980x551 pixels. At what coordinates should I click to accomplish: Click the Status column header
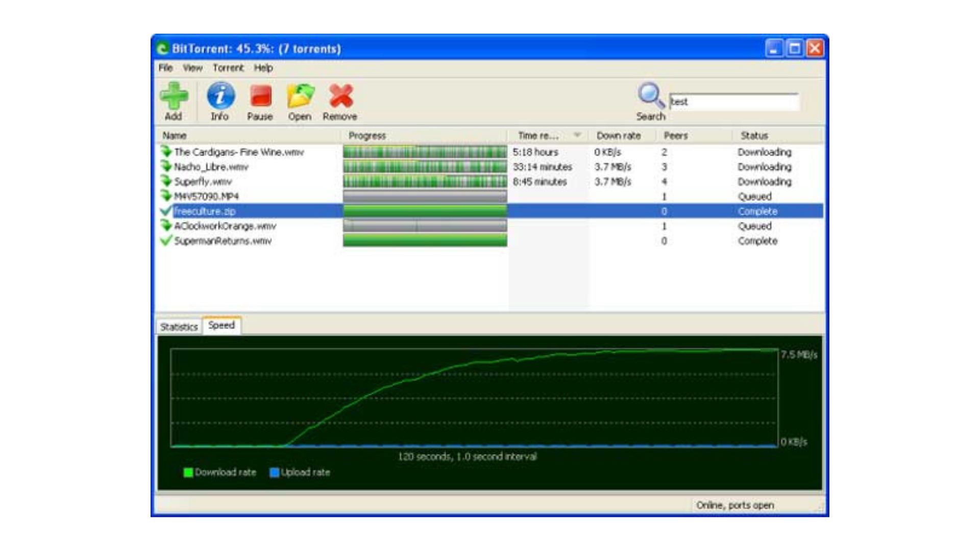click(x=753, y=135)
